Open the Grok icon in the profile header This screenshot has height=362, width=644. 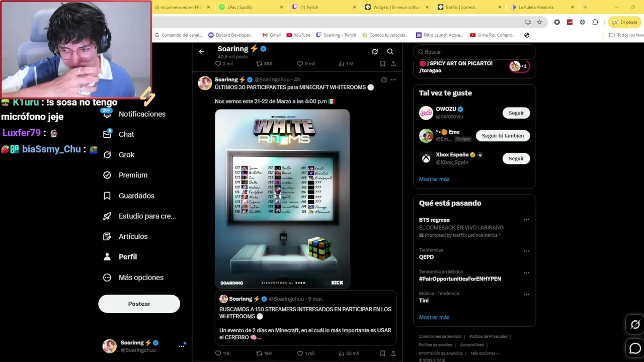pos(375,51)
